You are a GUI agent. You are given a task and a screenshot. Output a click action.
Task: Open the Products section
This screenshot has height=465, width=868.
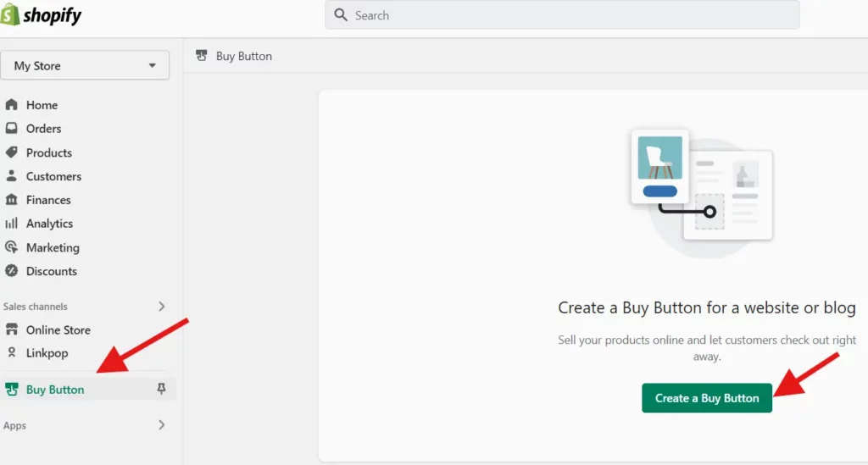click(x=48, y=152)
